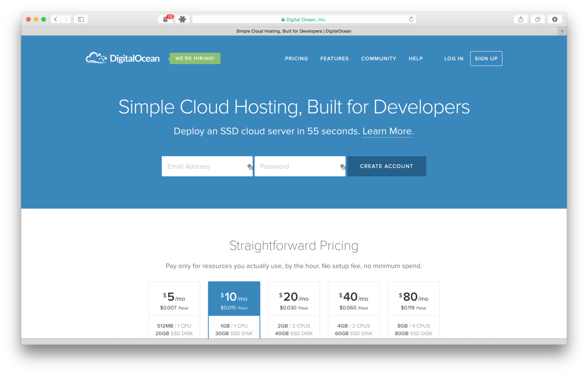Open the PRICING menu item
The height and width of the screenshot is (375, 588).
[296, 59]
